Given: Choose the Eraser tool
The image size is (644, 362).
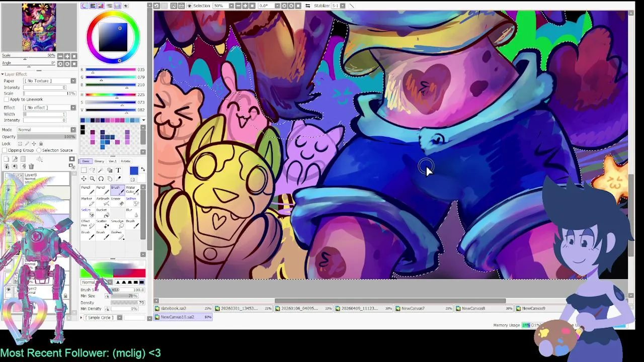Looking at the screenshot, I should (117, 202).
